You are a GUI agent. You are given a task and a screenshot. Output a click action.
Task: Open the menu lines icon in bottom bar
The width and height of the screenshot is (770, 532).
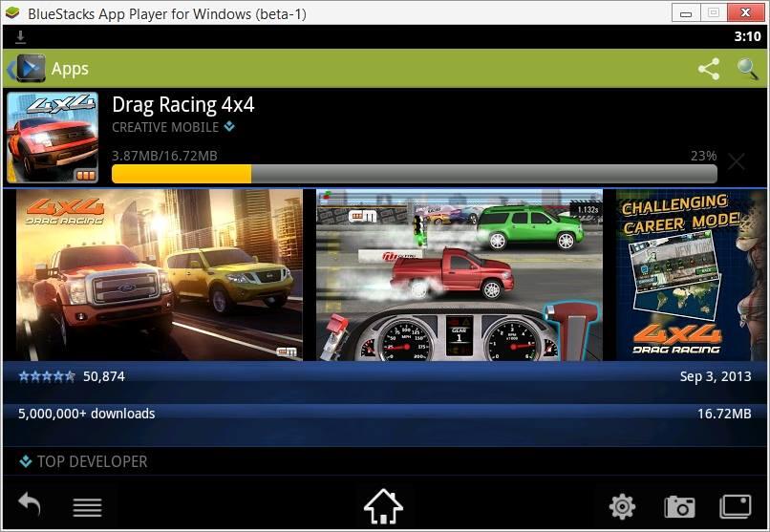(x=87, y=507)
